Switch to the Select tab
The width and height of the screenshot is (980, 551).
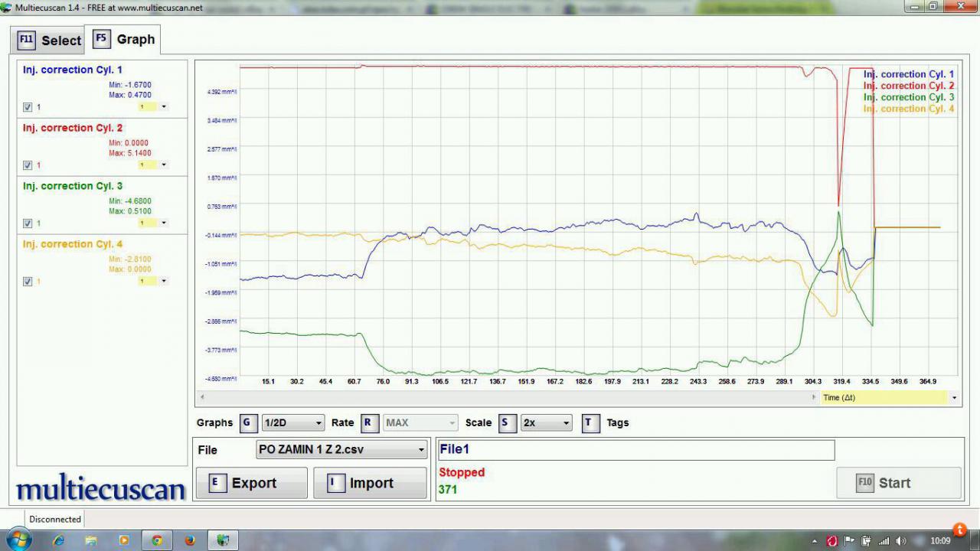tap(49, 41)
